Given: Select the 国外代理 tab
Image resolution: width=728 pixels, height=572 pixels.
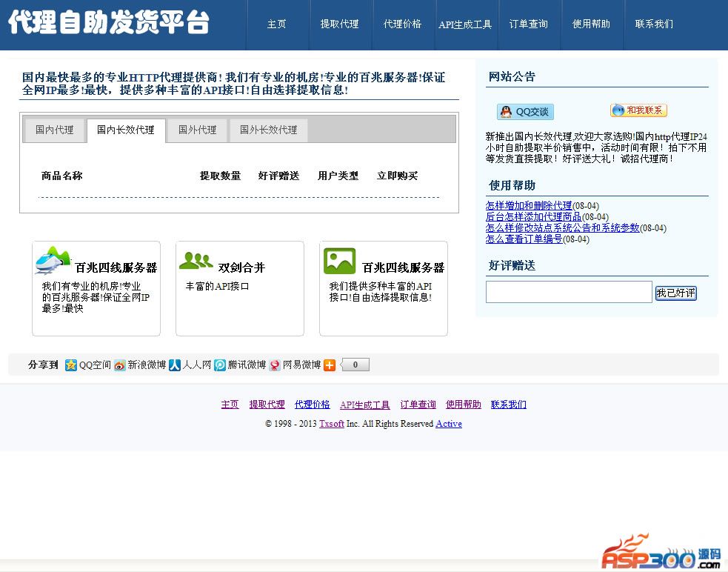Looking at the screenshot, I should point(197,130).
